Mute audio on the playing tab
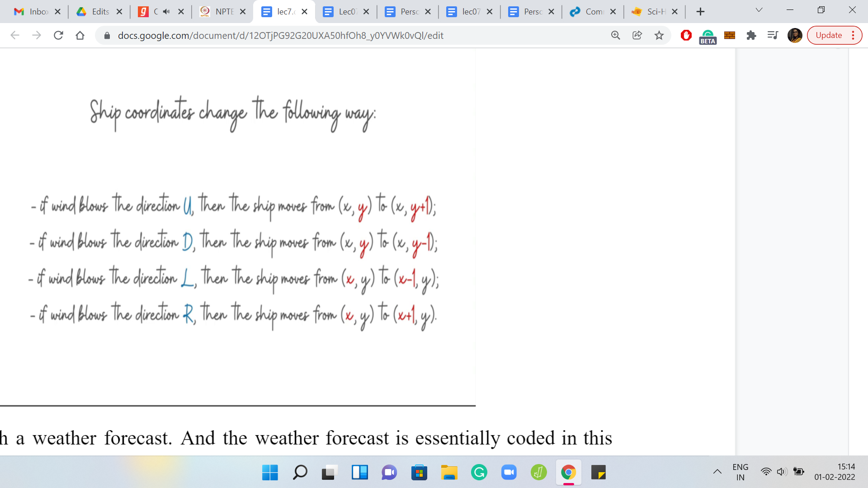Image resolution: width=868 pixels, height=488 pixels. click(x=166, y=12)
